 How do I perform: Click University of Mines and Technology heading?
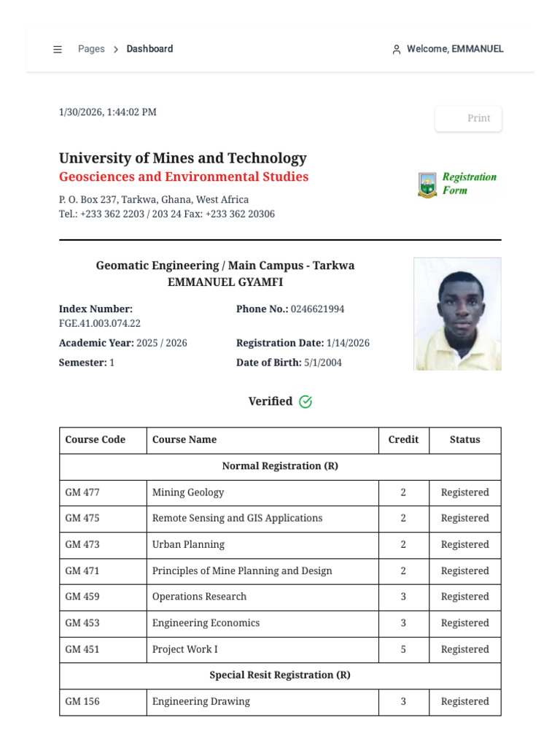183,158
